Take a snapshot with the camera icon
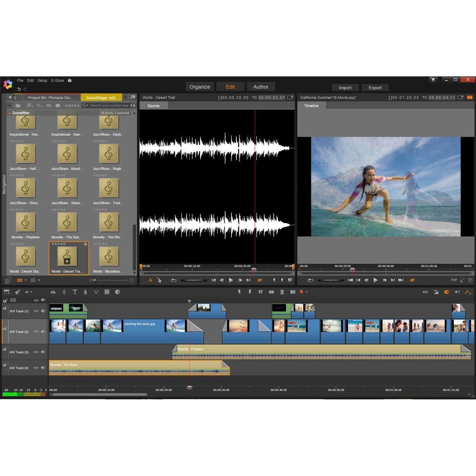 click(x=293, y=292)
